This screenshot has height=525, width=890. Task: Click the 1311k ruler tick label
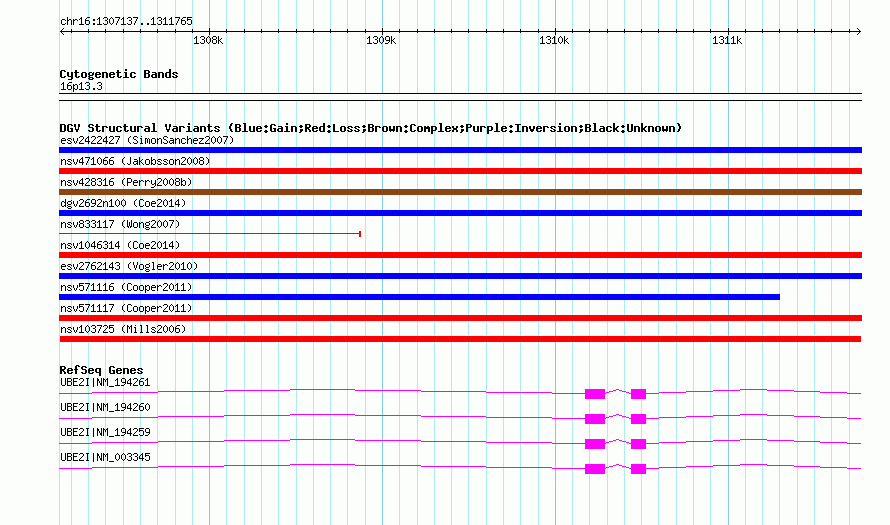[x=727, y=41]
